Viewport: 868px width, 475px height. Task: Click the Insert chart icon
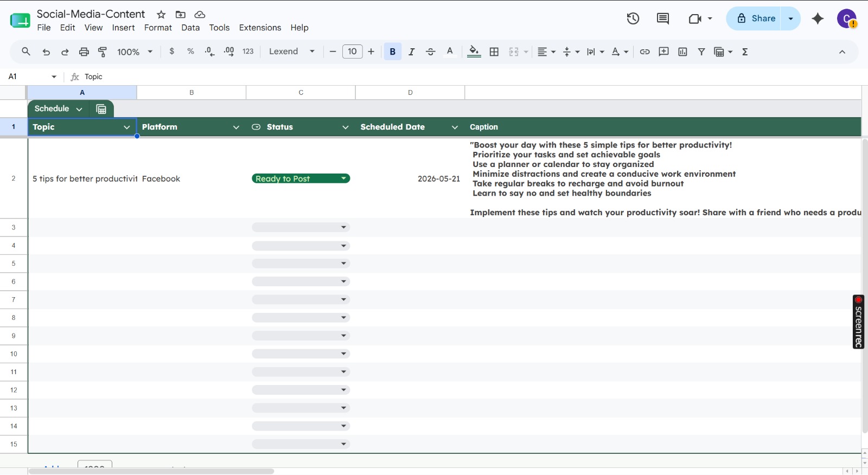tap(682, 52)
